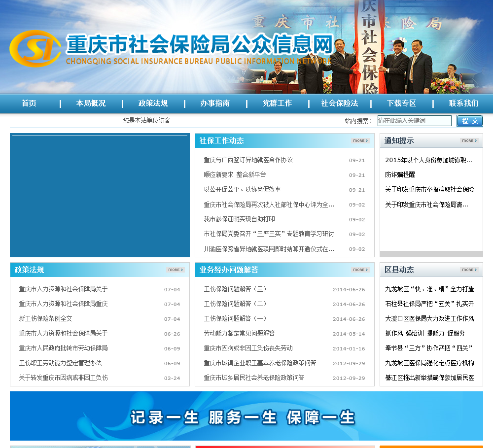
Task: Open 本局概况 navigation menu item
Action: tap(91, 103)
